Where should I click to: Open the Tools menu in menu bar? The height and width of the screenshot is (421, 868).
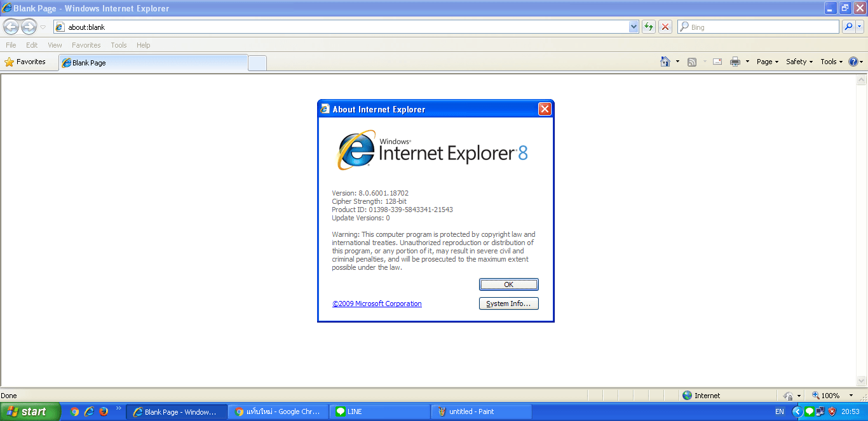119,45
